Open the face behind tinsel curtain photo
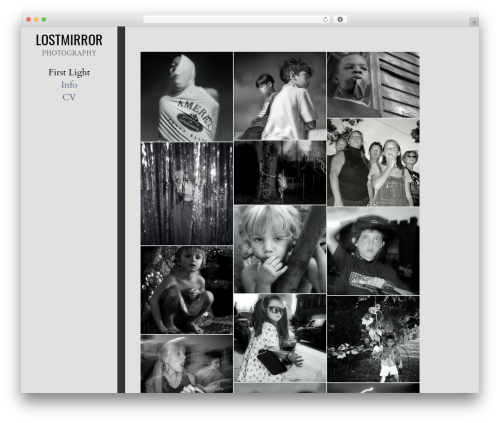Viewport: 500px width, 423px height. coord(187,193)
